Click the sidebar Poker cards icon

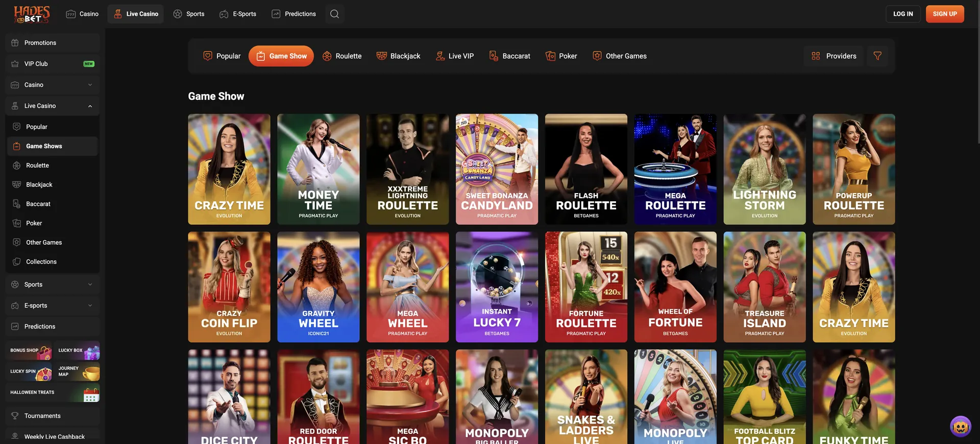tap(17, 223)
